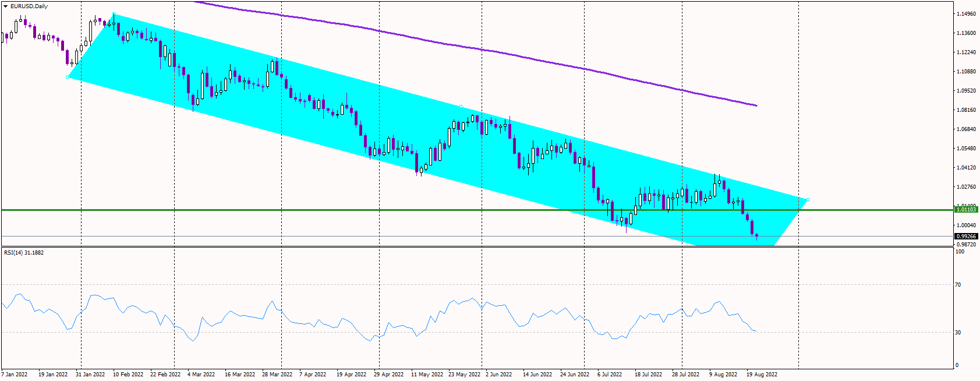This screenshot has height=381, width=980.
Task: Click the 22 Feb 2022 date label
Action: tap(165, 375)
